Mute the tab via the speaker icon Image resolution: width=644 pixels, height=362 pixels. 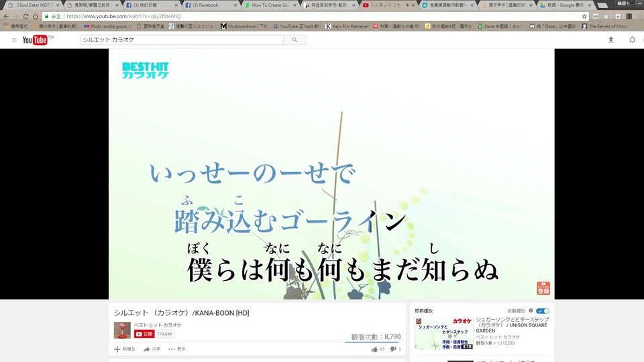(x=407, y=5)
